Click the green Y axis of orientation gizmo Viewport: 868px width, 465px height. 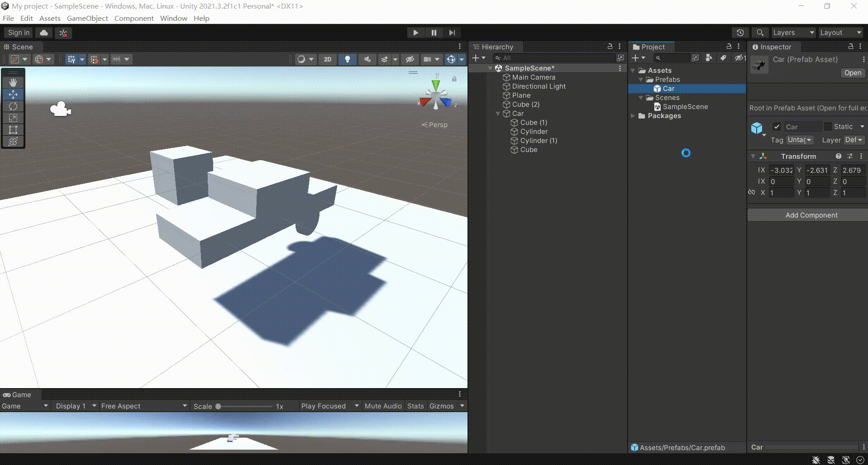436,85
